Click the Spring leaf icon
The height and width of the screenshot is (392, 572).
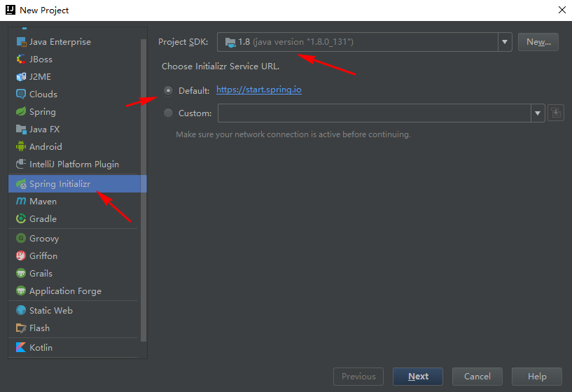coord(21,111)
